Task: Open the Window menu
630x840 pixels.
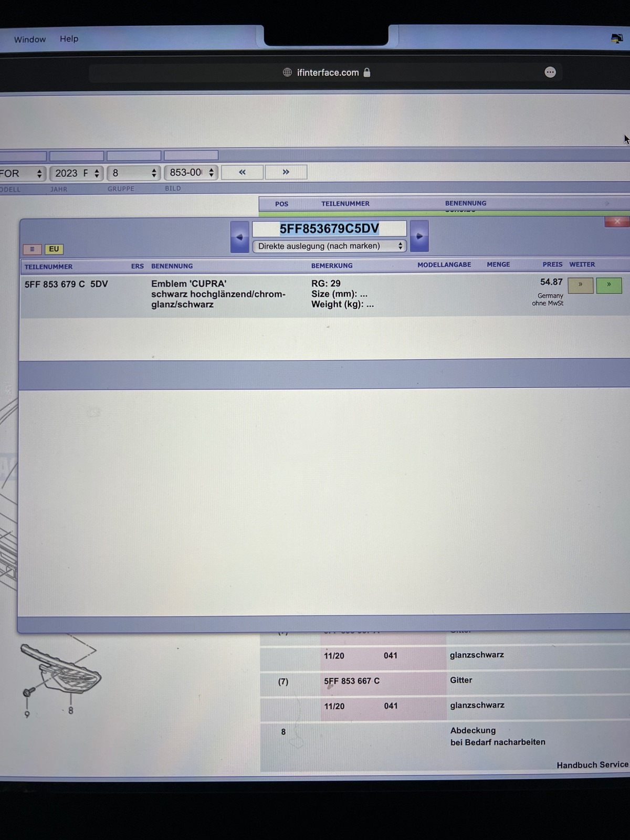Action: tap(30, 39)
